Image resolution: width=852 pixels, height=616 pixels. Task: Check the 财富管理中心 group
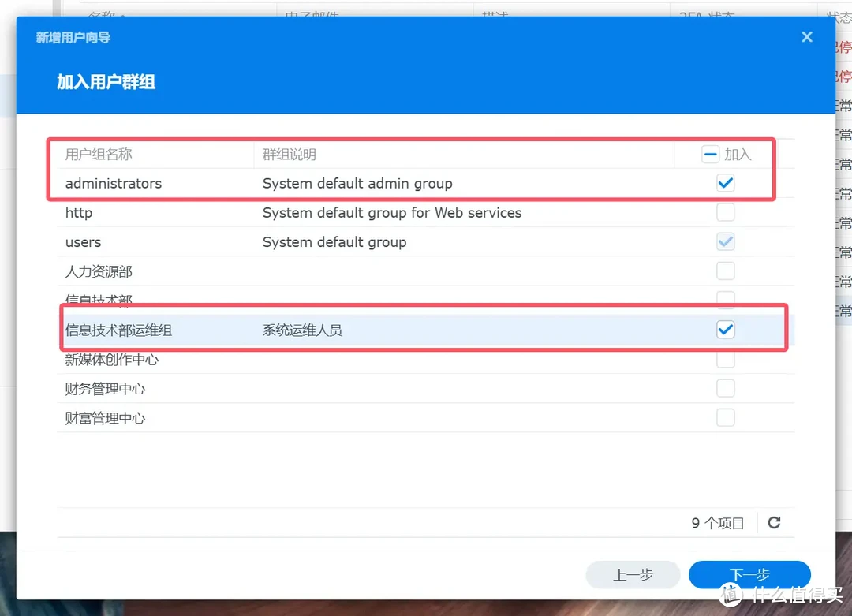[x=725, y=417]
